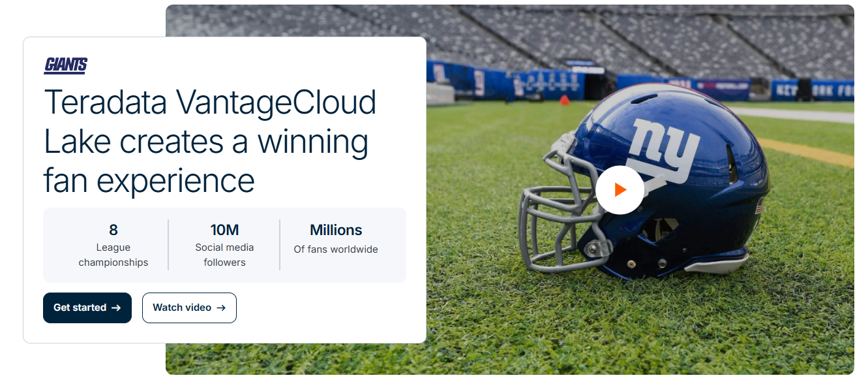Click the Giants logo above the headline
Image resolution: width=868 pixels, height=382 pixels.
(x=66, y=65)
